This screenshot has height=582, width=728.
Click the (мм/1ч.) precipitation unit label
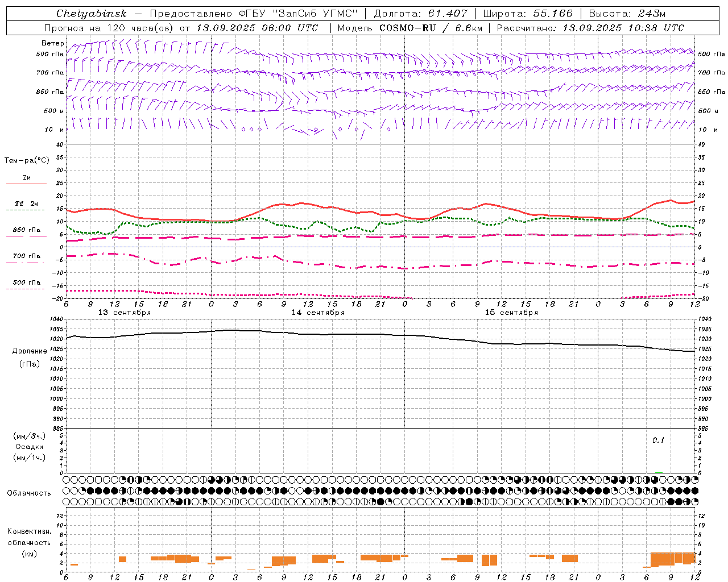[30, 458]
